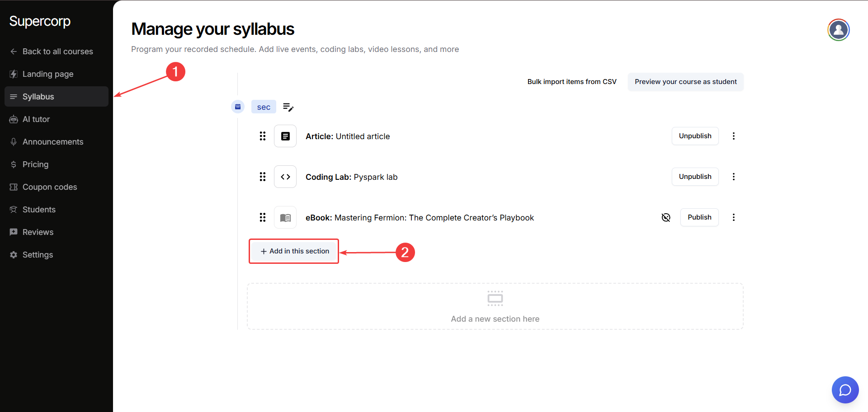Image resolution: width=868 pixels, height=412 pixels.
Task: Click the edit section name pencil icon
Action: (x=288, y=107)
